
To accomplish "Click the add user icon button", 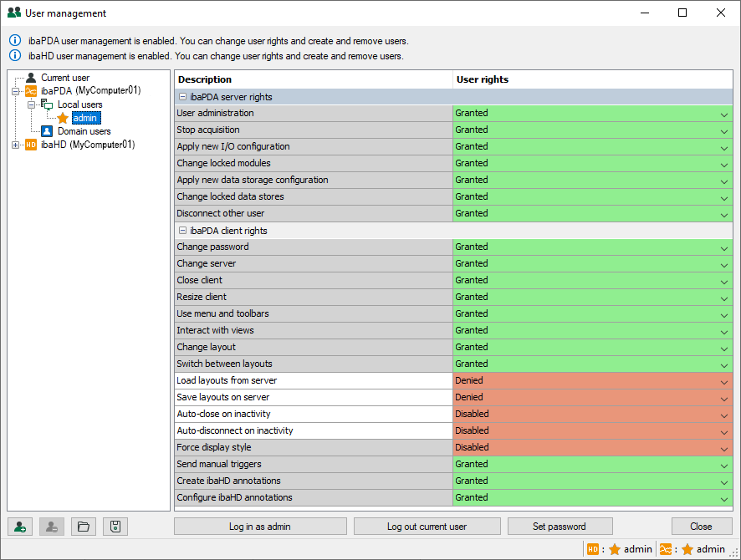I will (x=20, y=527).
